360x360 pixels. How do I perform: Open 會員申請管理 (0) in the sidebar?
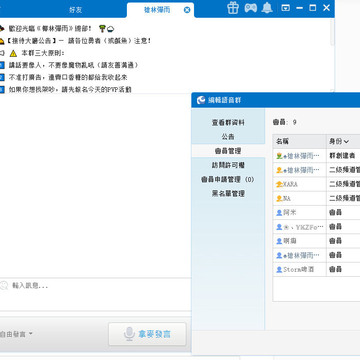[x=228, y=179]
